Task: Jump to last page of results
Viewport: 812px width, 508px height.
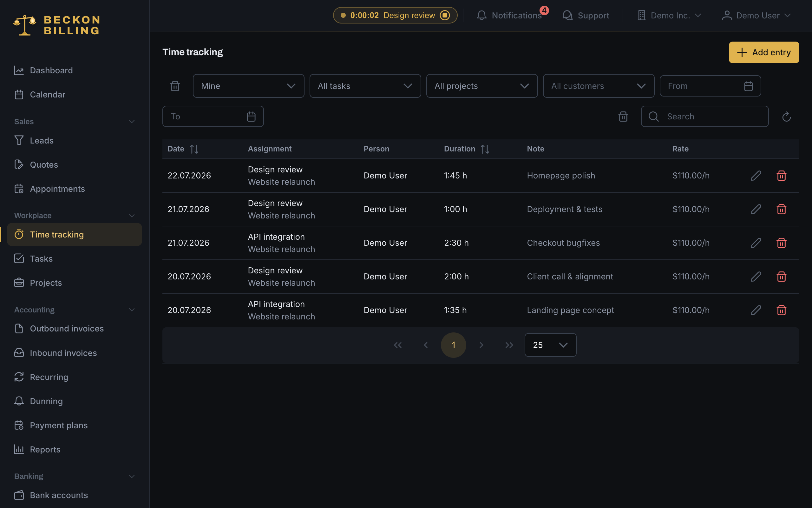Action: 509,345
